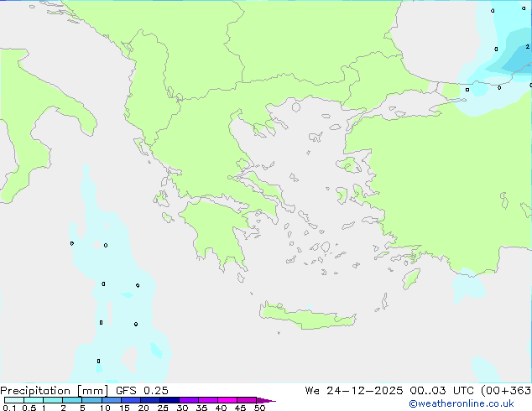This screenshot has width=532, height=411.
Task: Click the '30' legend scale value
Action: [182, 408]
